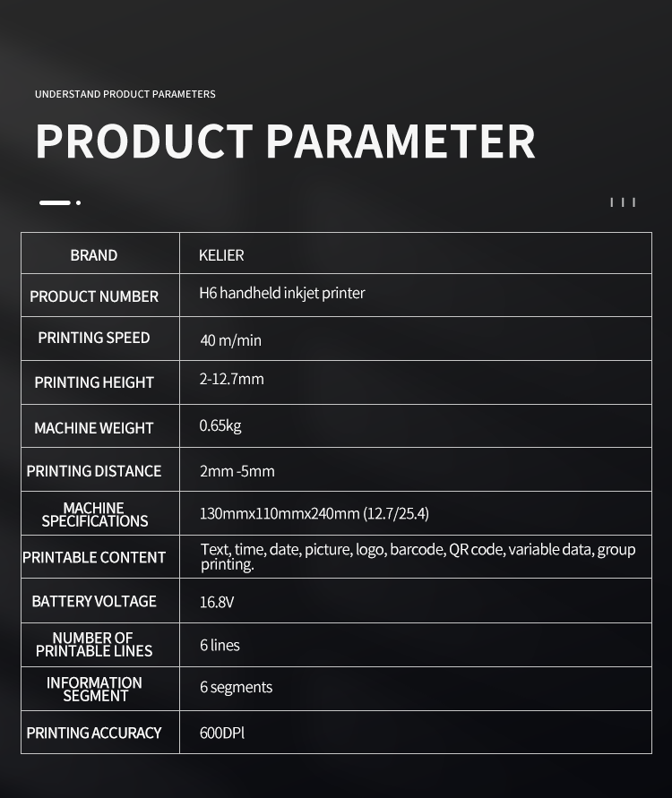Click the 0.65kg weight value
This screenshot has width=672, height=798.
(x=220, y=425)
